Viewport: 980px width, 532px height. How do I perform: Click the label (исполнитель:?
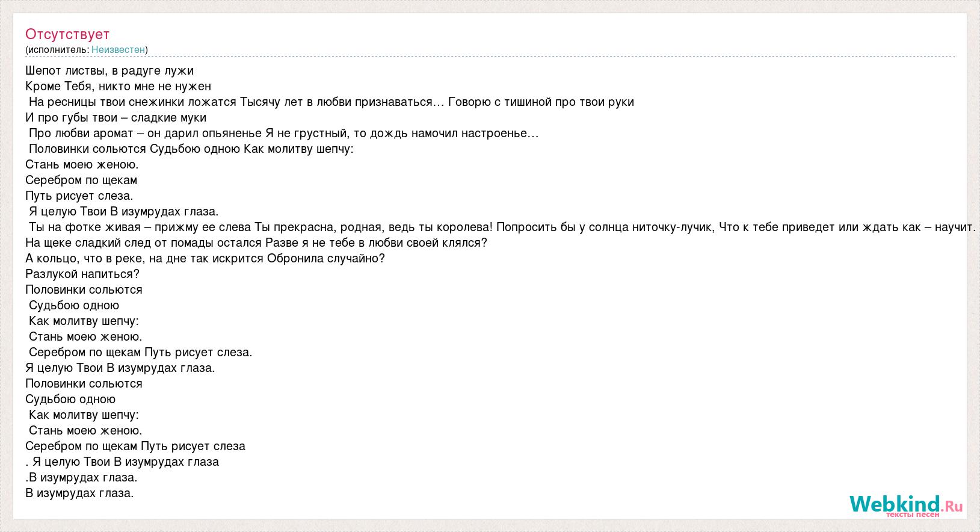[x=57, y=50]
